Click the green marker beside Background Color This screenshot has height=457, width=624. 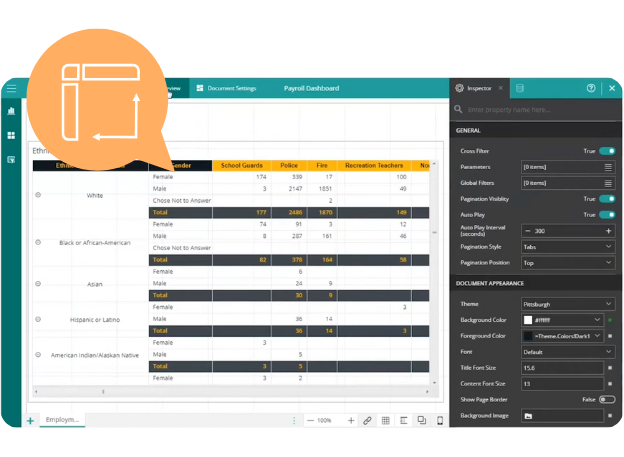(x=610, y=320)
